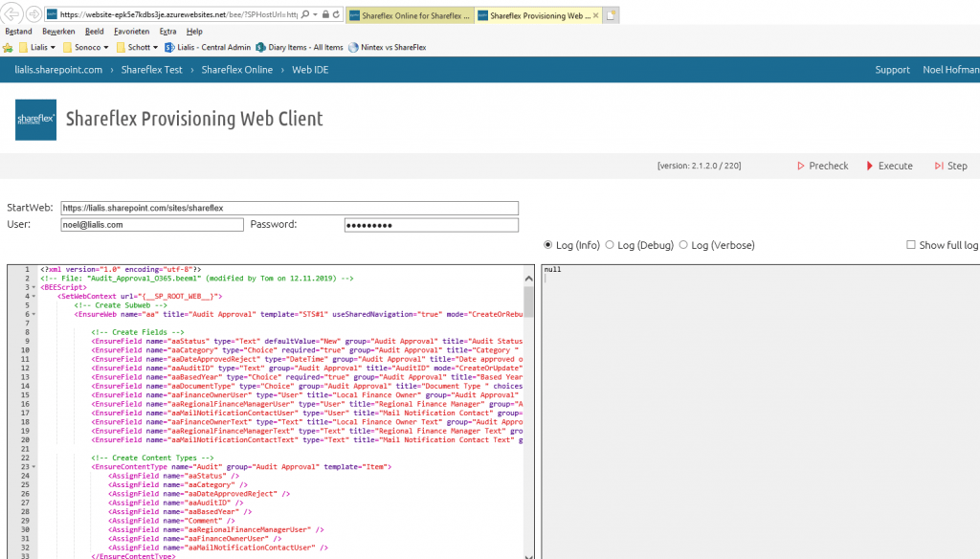Screen dimensions: 980x559
Task: Collapse the EnsureWeb fold on line 6
Action: 33,315
